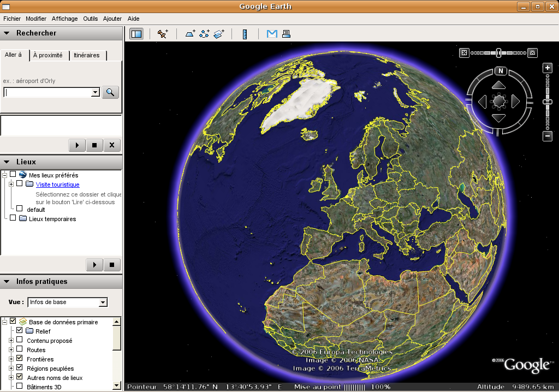
Task: Add a polygon from the toolbar
Action: (190, 34)
